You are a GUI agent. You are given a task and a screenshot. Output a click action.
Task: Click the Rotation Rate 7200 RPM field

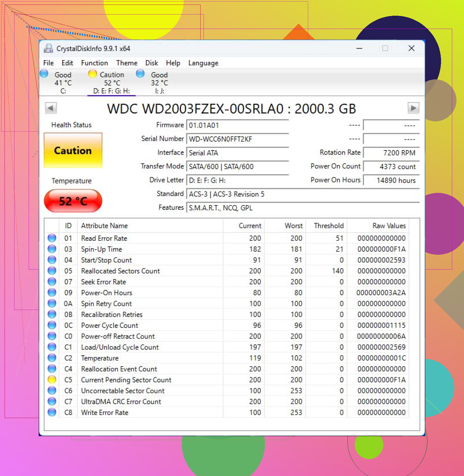(x=391, y=153)
